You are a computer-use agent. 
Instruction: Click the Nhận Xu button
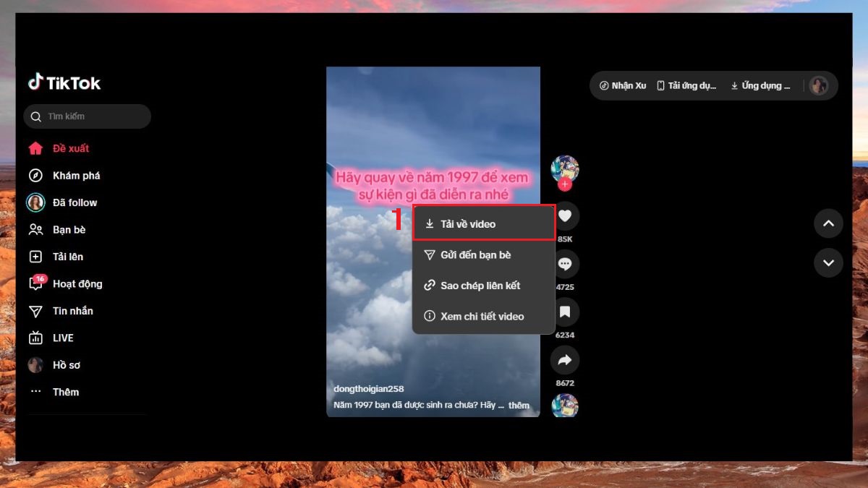click(621, 85)
